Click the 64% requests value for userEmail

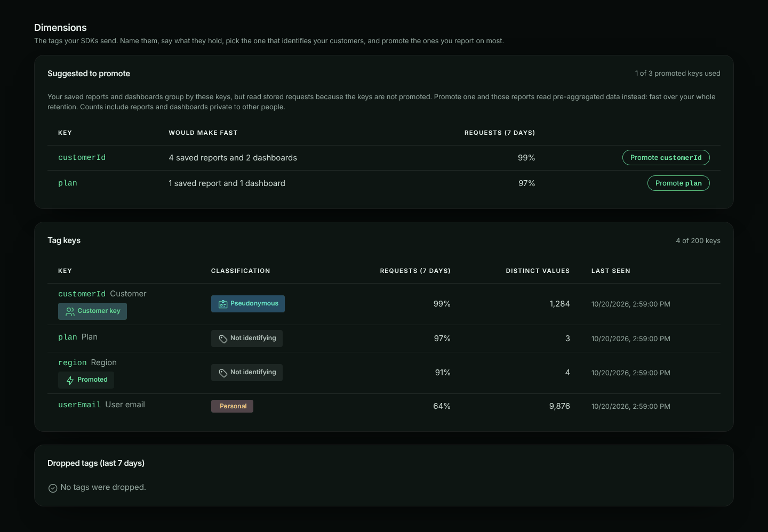(x=442, y=406)
